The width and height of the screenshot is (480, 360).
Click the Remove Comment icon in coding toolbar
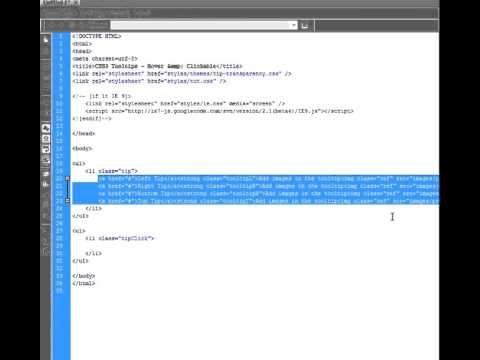46,139
